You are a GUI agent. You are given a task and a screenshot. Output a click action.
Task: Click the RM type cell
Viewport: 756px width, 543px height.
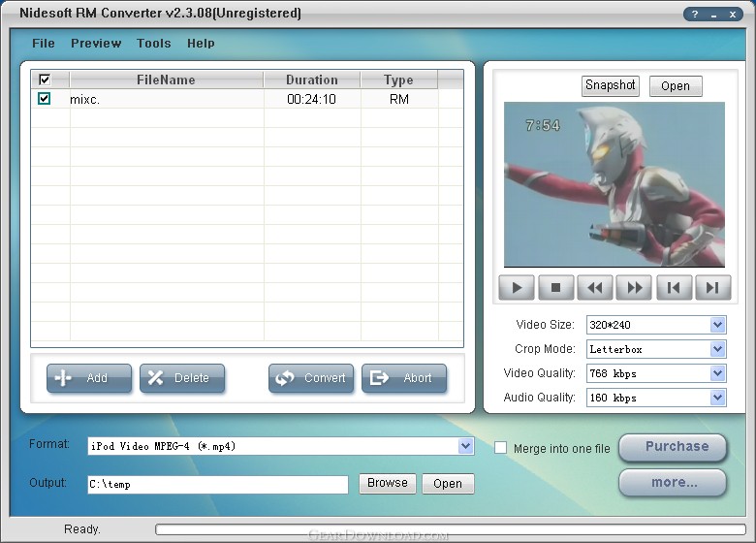(399, 99)
